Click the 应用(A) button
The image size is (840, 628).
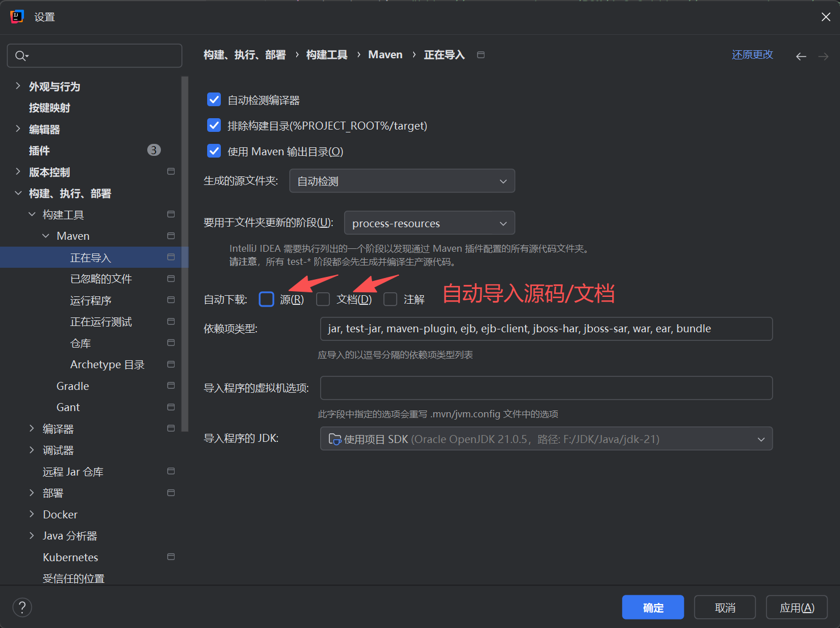tap(797, 607)
